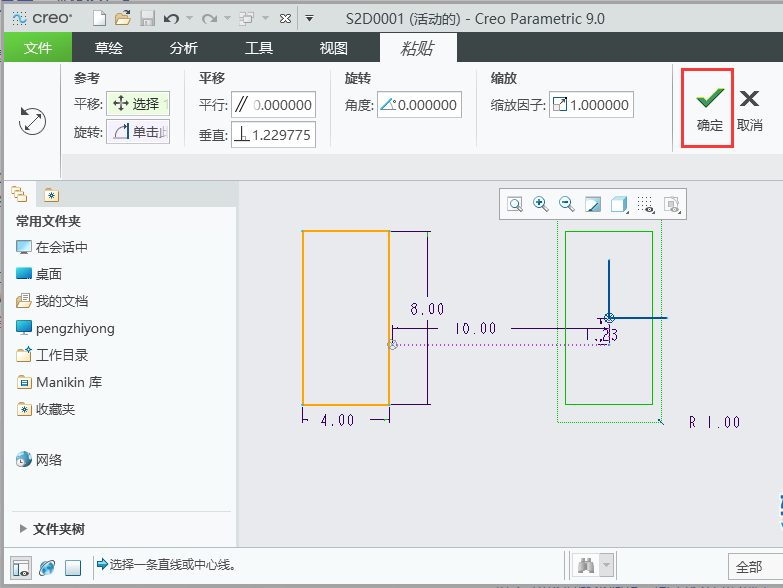This screenshot has width=783, height=588.
Task: Open the redo history dropdown arrow
Action: [x=227, y=18]
